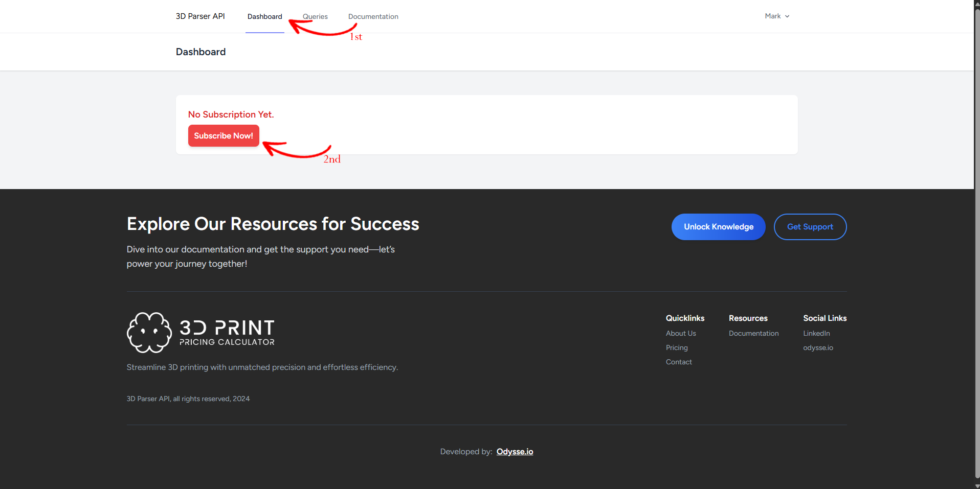Open the Pricing footer link

677,347
